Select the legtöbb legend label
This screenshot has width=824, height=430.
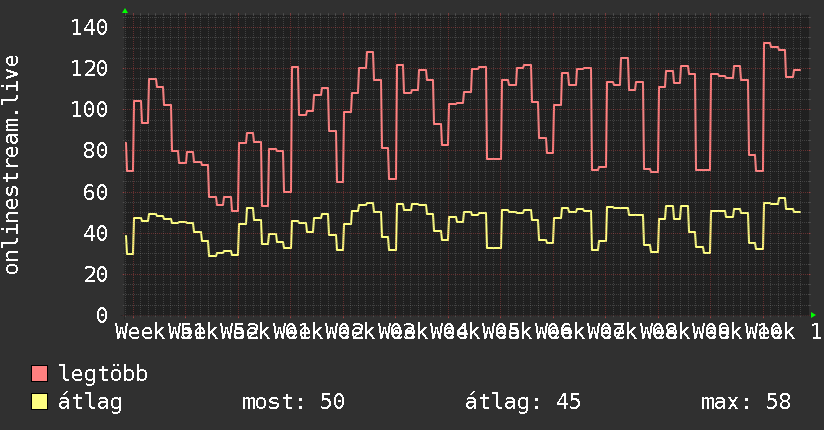[x=103, y=374]
